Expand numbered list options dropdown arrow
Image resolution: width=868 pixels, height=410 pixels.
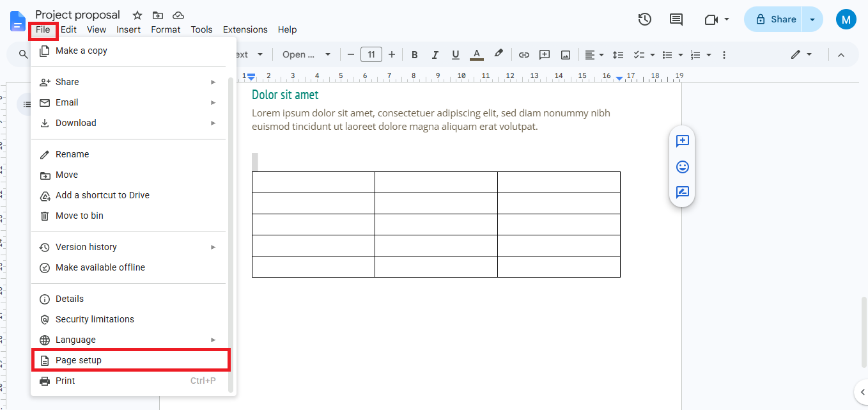(x=709, y=55)
